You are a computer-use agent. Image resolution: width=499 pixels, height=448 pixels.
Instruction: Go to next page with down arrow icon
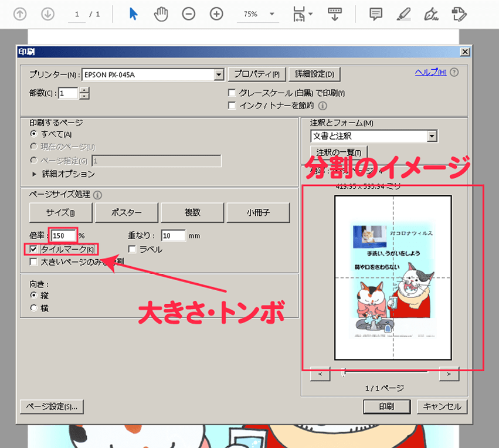click(47, 14)
